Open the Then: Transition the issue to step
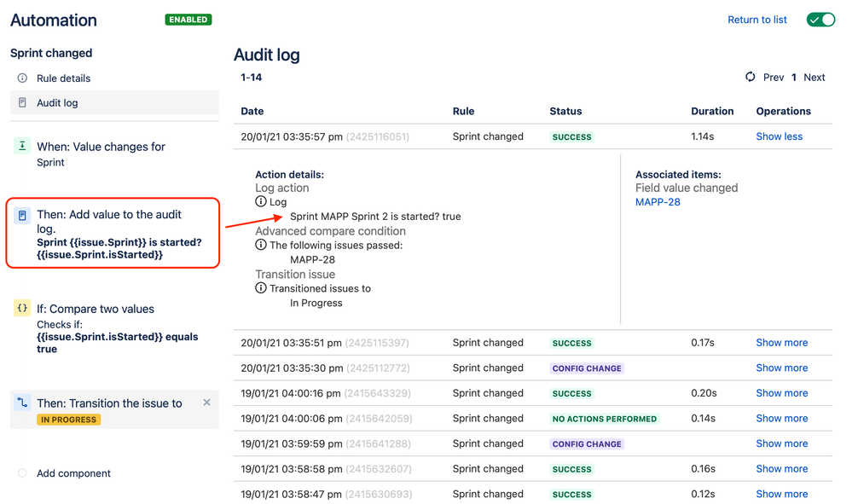 pyautogui.click(x=114, y=409)
